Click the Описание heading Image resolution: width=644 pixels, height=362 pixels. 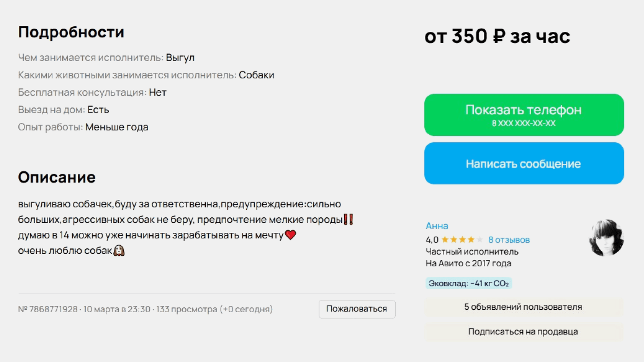click(x=57, y=177)
